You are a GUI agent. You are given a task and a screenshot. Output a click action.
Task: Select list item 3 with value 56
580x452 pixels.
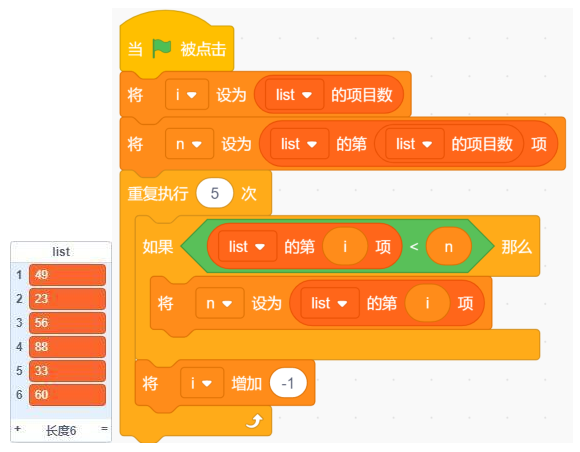[x=67, y=323]
